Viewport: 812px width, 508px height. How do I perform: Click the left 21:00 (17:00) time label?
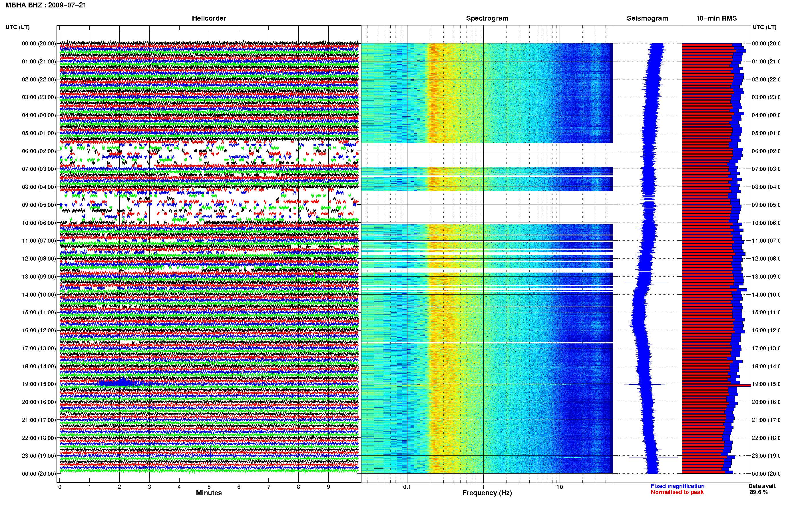click(39, 420)
